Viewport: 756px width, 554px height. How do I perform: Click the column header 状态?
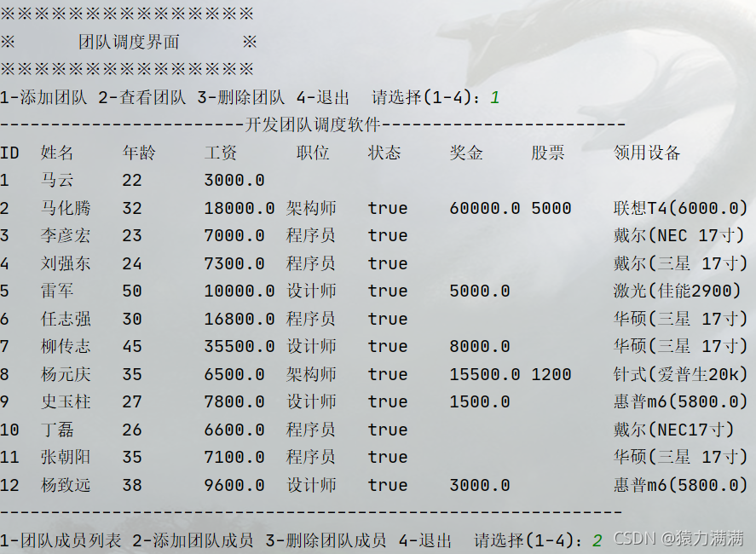(x=384, y=153)
